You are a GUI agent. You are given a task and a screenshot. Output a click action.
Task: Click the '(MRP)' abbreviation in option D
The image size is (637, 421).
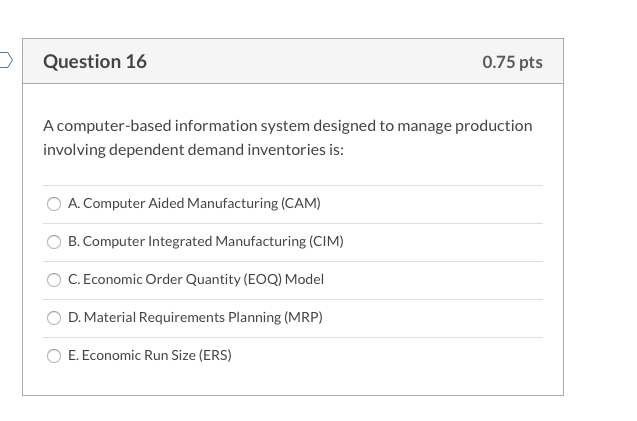click(x=303, y=318)
